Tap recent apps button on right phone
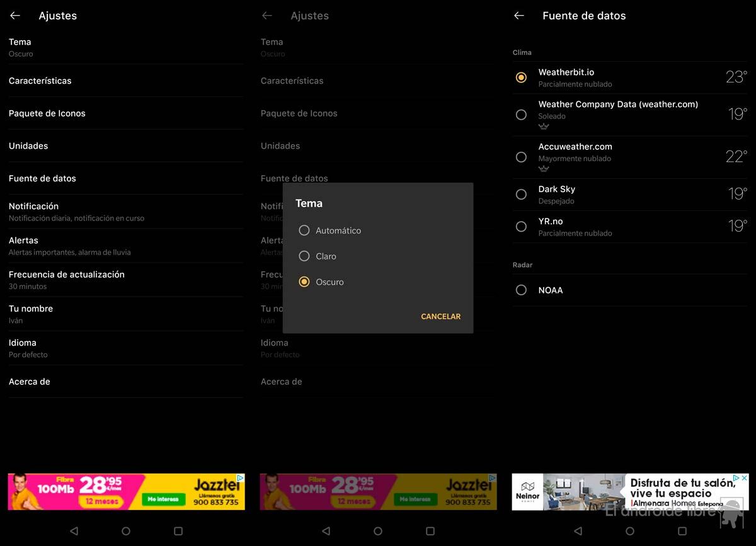The image size is (756, 546). click(682, 531)
